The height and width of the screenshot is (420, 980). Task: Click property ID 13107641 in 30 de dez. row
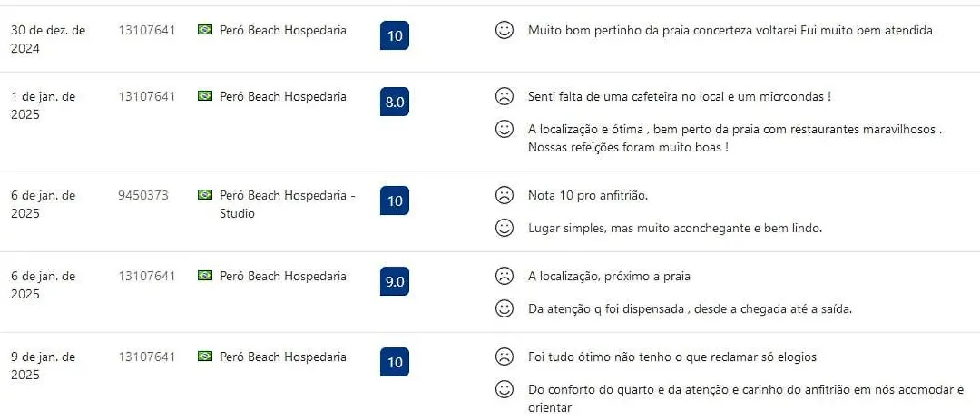(147, 30)
